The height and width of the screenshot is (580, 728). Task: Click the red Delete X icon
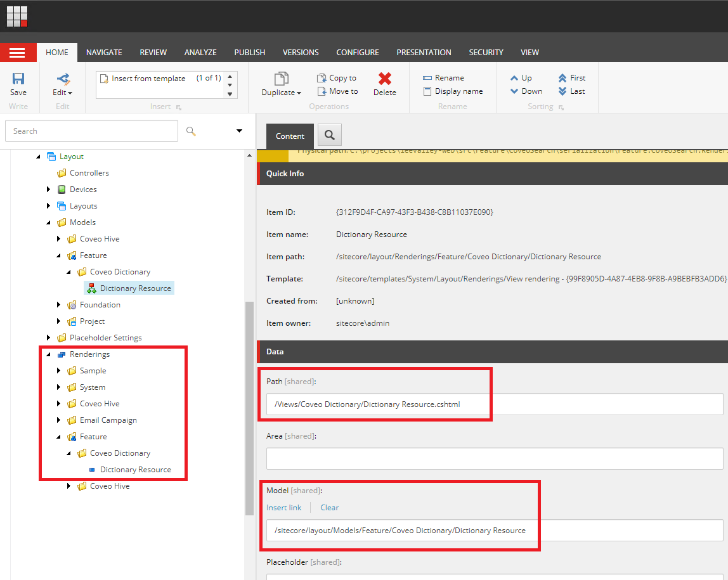pyautogui.click(x=385, y=79)
